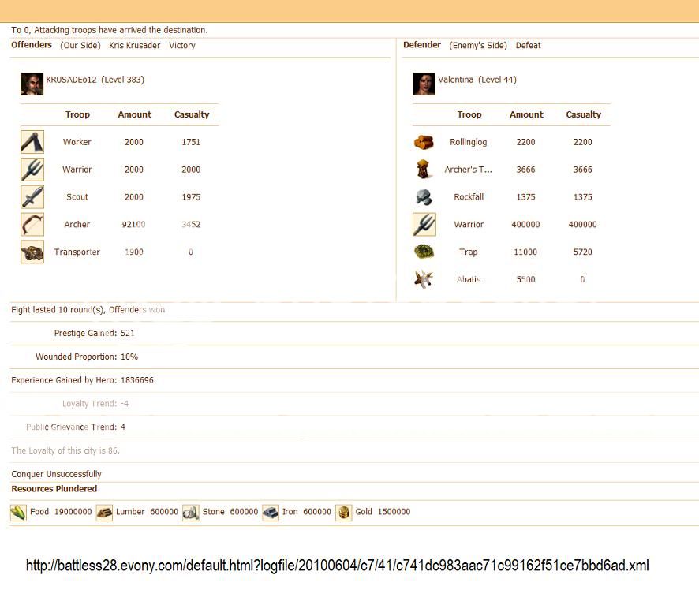Click the Rollinglog defense icon

(x=424, y=142)
